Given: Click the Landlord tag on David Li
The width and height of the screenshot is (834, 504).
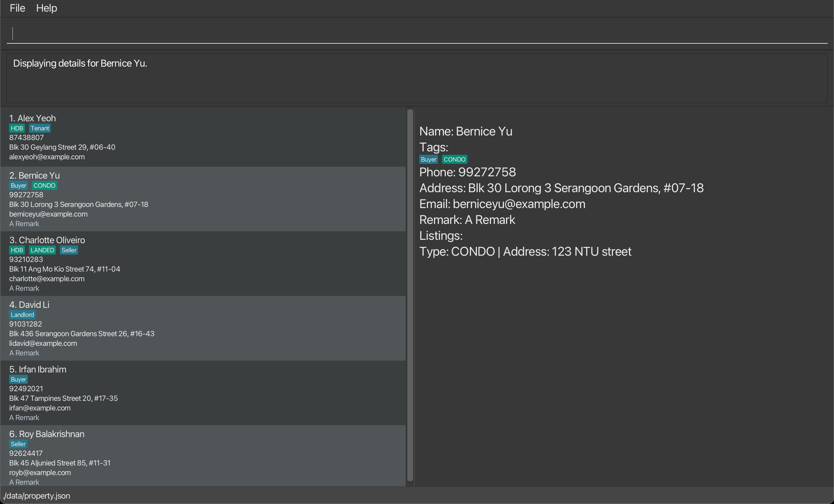Looking at the screenshot, I should coord(22,315).
